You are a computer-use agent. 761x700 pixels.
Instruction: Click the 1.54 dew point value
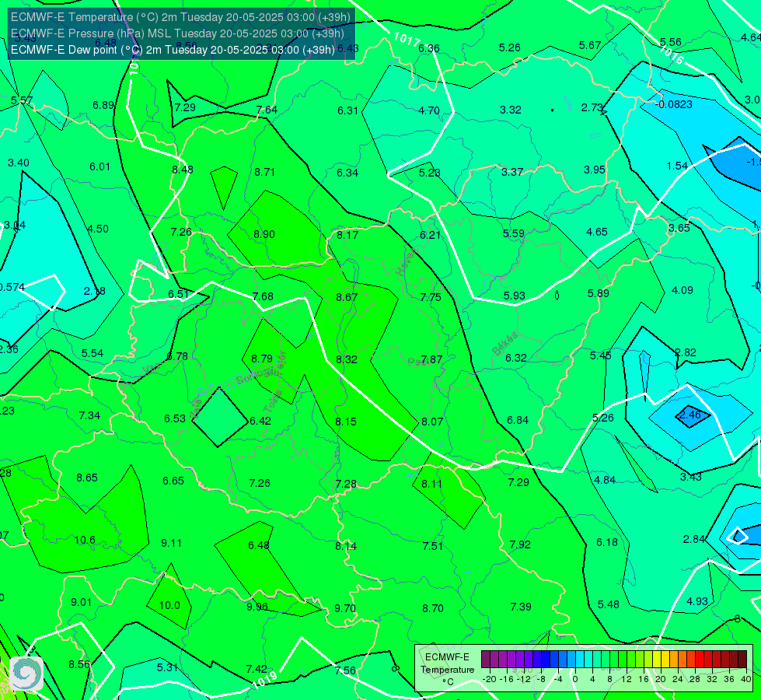677,166
